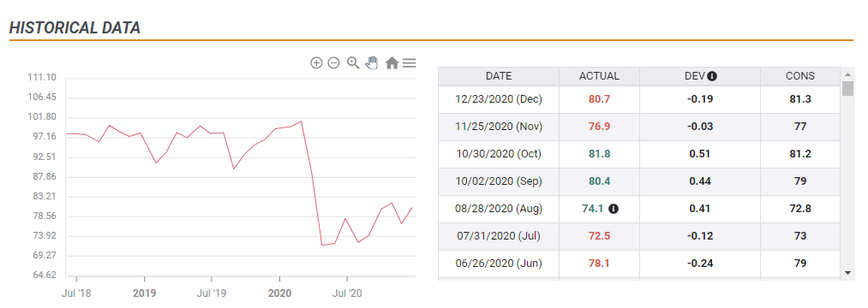868x308 pixels.
Task: Click the 81.8 actual value for October
Action: [x=600, y=154]
